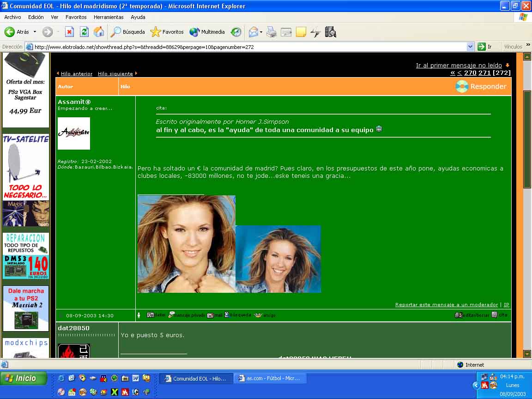
Task: Go to page 271 of the thread
Action: point(484,73)
